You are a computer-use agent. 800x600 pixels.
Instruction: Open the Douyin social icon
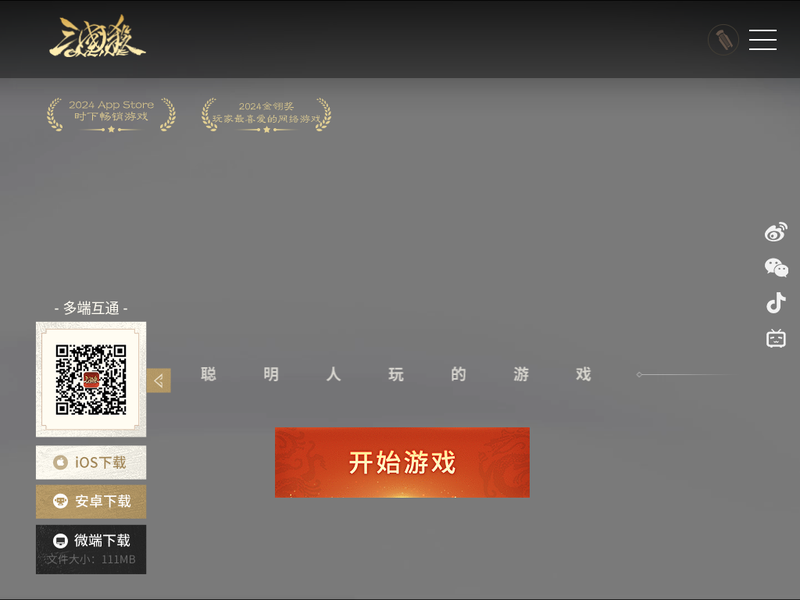coord(776,303)
